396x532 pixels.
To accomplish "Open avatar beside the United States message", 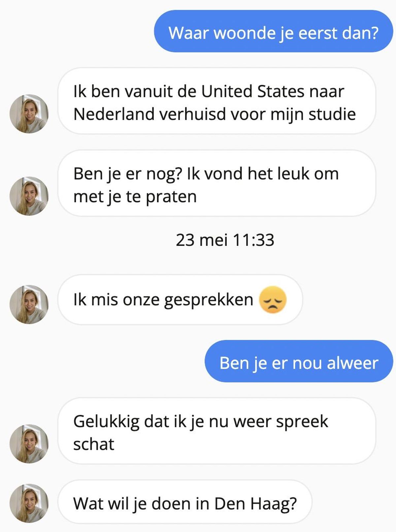I will tap(29, 114).
